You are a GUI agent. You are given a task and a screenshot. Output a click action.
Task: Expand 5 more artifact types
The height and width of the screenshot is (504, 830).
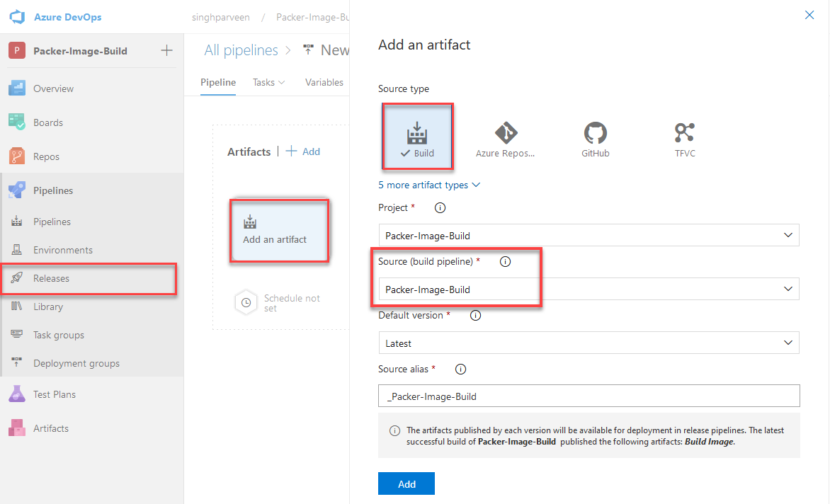pos(429,185)
